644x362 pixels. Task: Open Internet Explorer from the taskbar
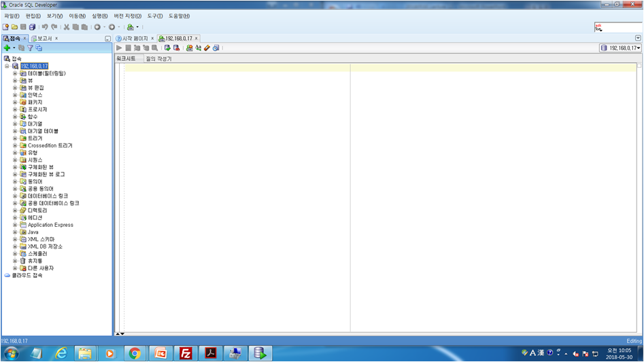(61, 353)
